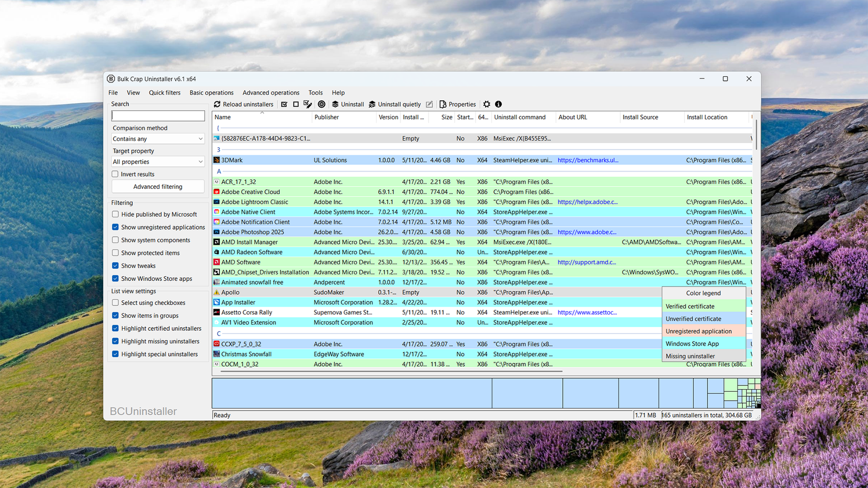The height and width of the screenshot is (488, 868).
Task: Click into the Search text field
Action: point(158,116)
